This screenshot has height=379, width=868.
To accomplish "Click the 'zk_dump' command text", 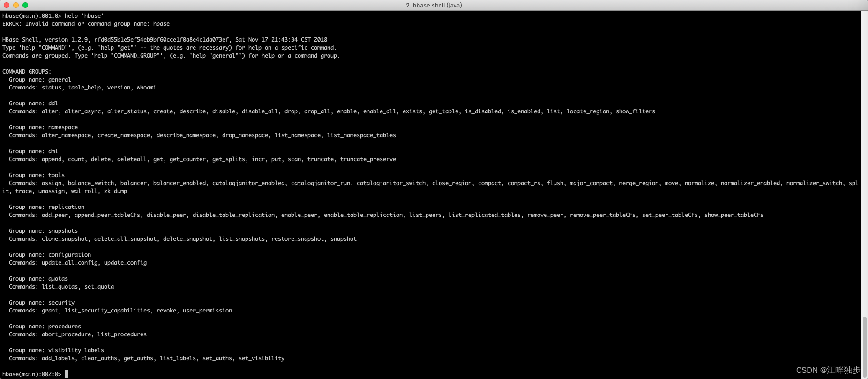I will coord(115,191).
